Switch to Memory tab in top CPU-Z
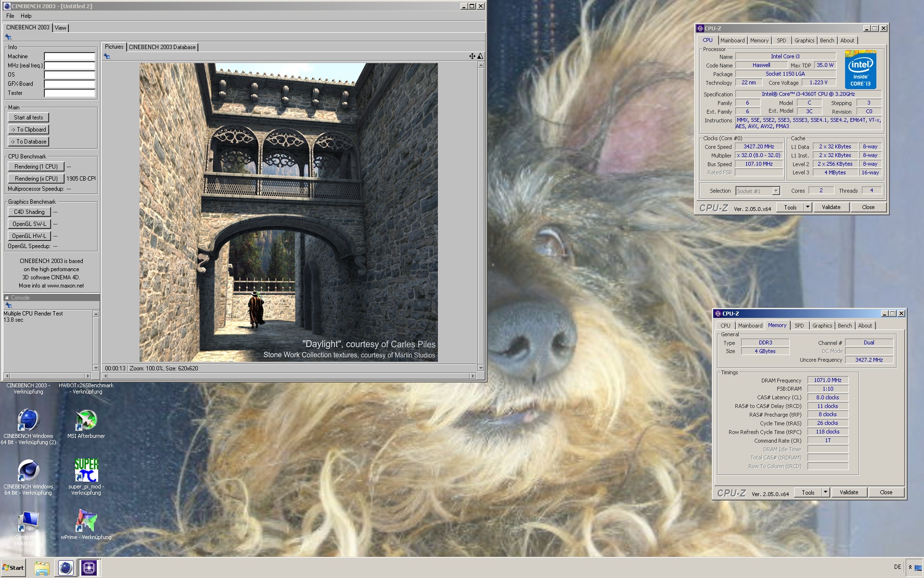924x578 pixels. pos(759,40)
